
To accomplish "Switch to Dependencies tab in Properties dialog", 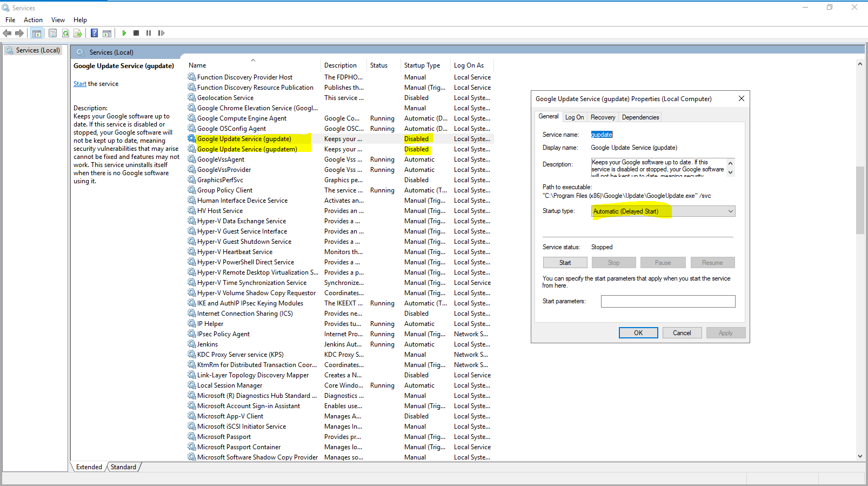I will tap(640, 117).
